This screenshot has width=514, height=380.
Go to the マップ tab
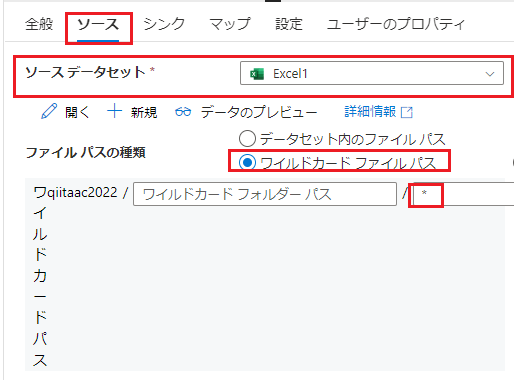(x=230, y=24)
